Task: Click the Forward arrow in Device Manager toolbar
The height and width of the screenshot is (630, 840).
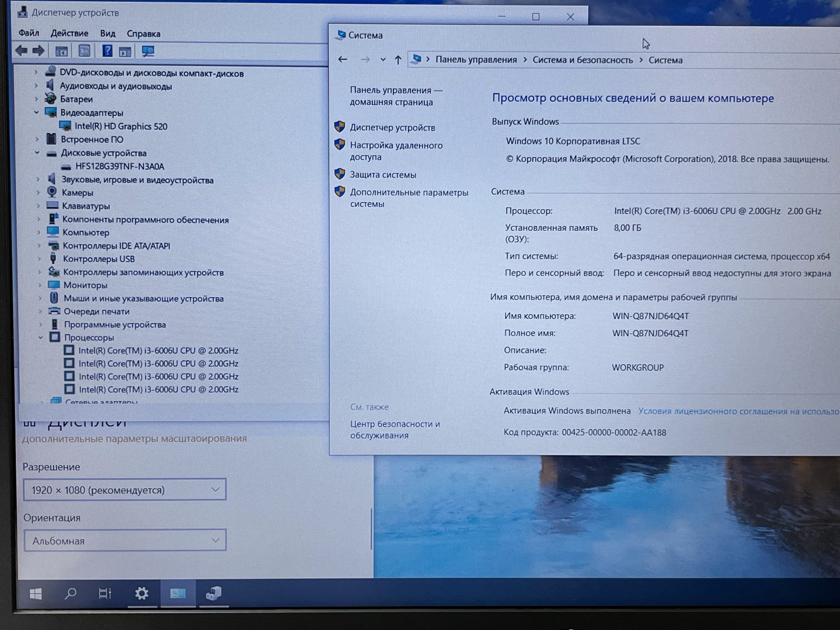Action: point(39,51)
